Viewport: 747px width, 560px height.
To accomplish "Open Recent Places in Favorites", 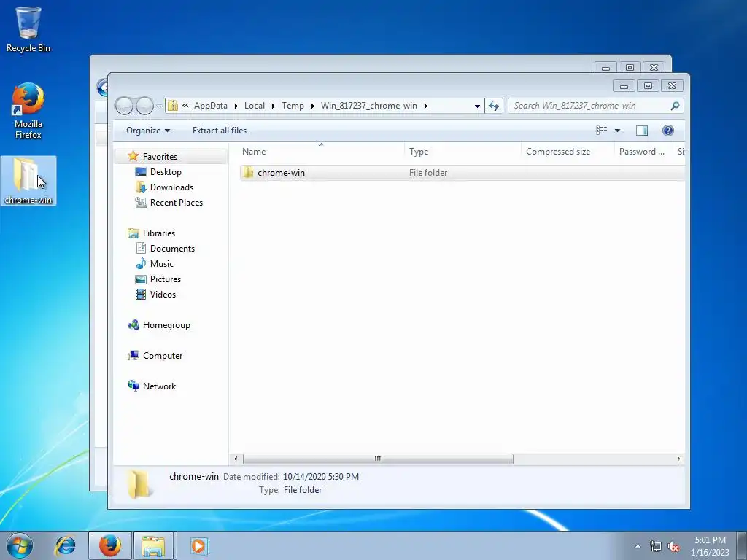I will (x=177, y=203).
